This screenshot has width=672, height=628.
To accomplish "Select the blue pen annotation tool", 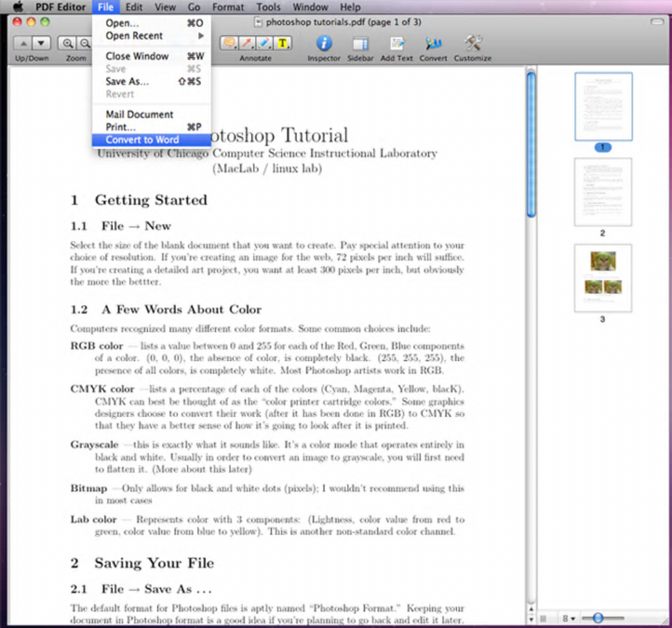I will pos(264,43).
